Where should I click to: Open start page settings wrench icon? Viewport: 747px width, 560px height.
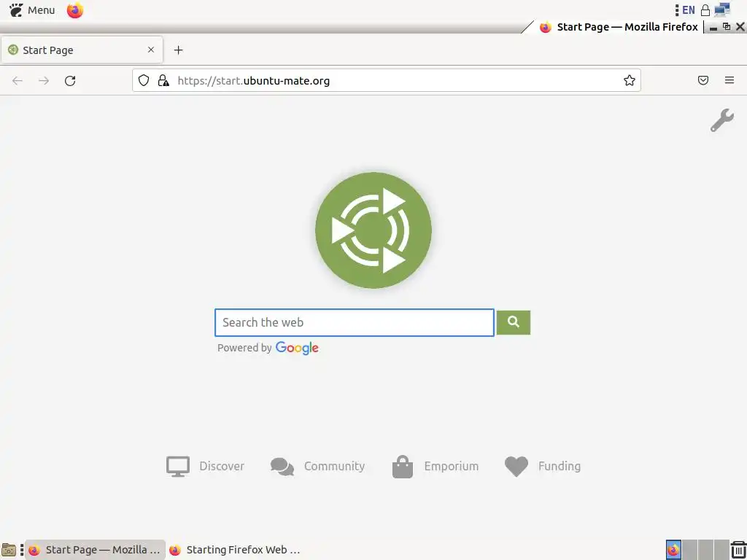[x=722, y=120]
